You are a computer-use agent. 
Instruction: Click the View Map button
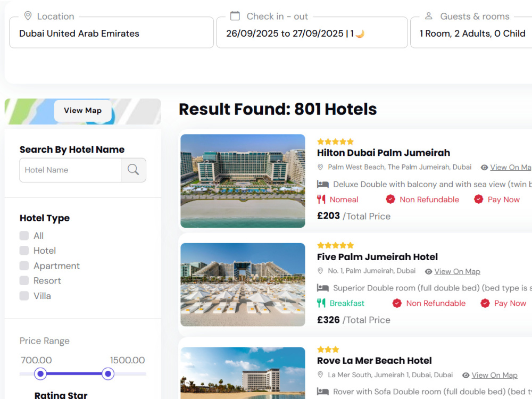(83, 111)
